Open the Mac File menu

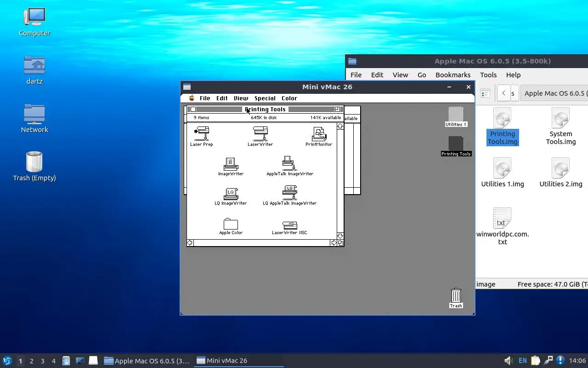[205, 98]
